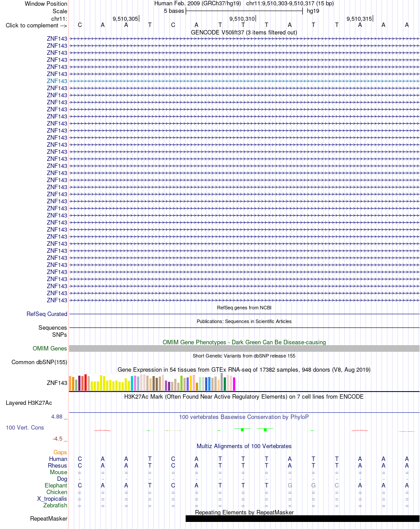This screenshot has width=420, height=529.
Task: Click the black RepeatMasker element bar
Action: (x=302, y=518)
